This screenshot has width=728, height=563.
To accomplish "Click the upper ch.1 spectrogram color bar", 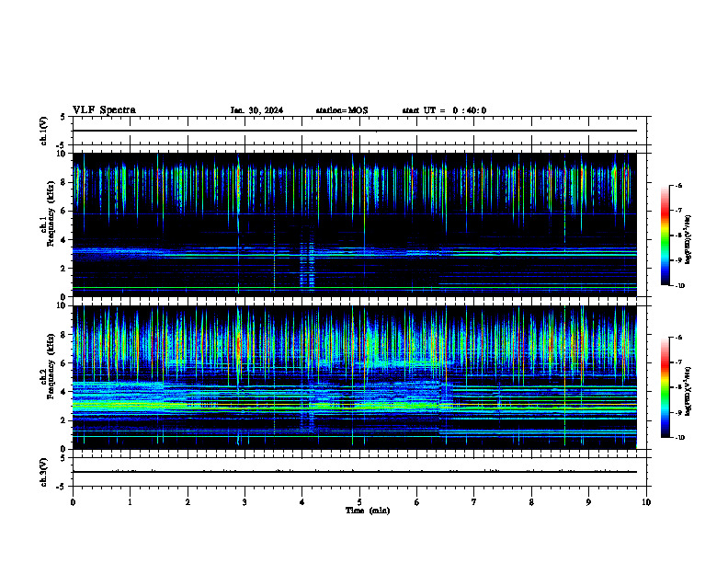I will pos(665,236).
